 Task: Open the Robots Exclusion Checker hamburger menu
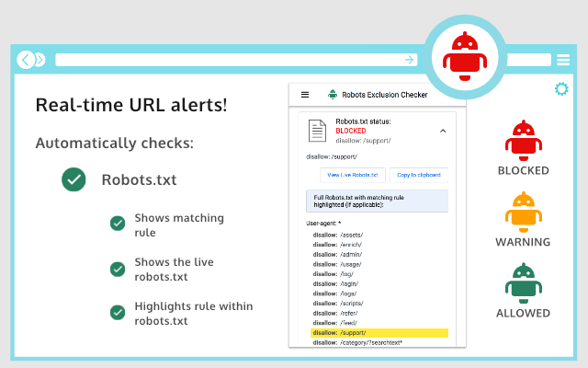[305, 94]
